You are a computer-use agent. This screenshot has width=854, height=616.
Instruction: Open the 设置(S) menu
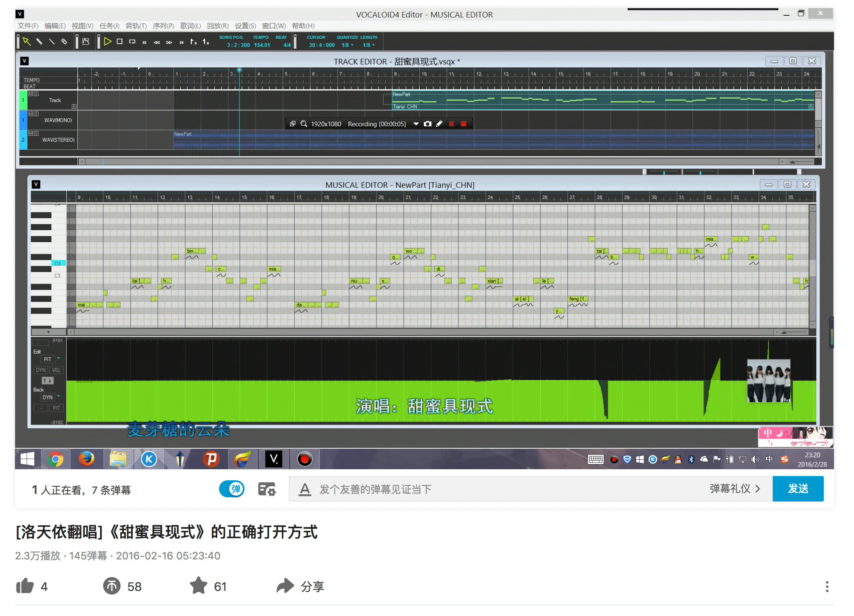tap(245, 26)
